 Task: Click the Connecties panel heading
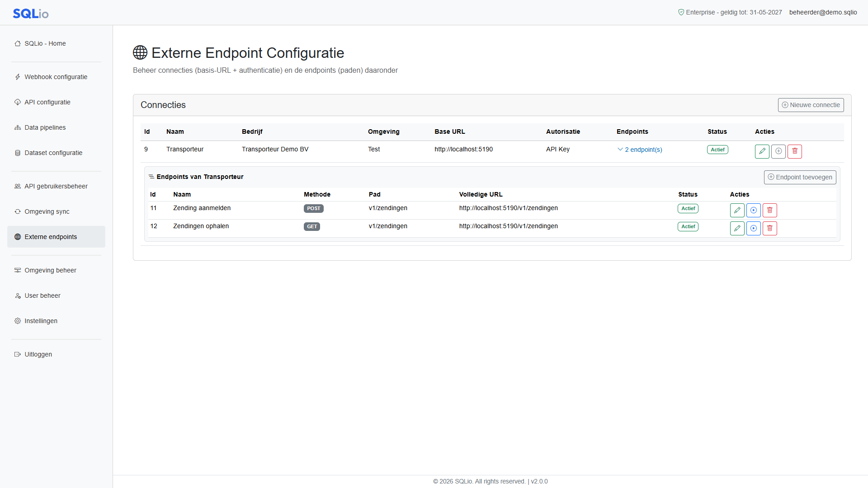[163, 105]
